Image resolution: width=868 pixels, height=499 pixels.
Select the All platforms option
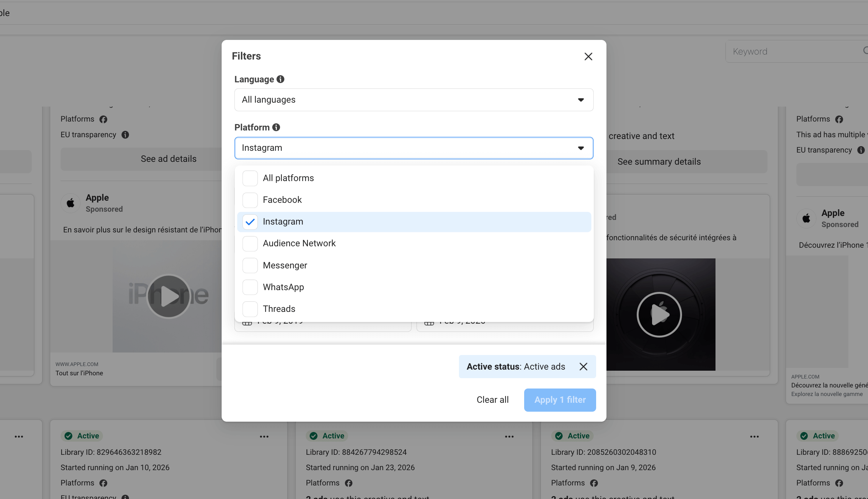[x=288, y=178]
